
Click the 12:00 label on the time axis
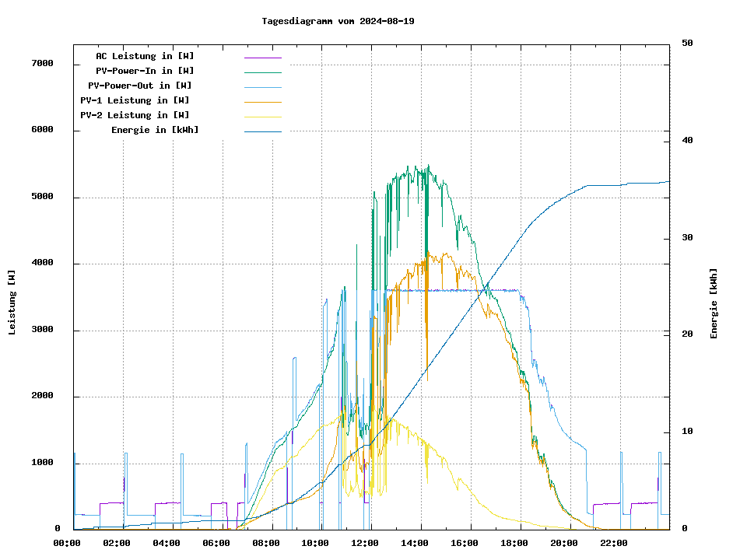[365, 543]
